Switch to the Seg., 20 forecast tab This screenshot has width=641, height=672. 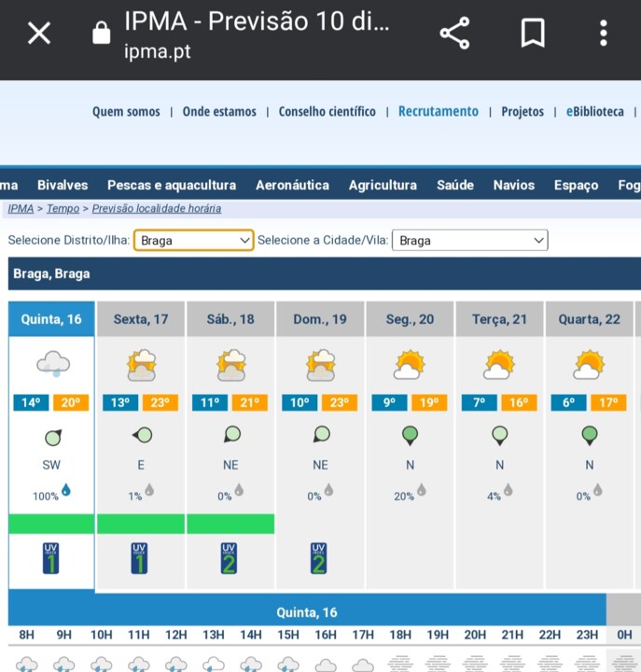click(x=410, y=319)
